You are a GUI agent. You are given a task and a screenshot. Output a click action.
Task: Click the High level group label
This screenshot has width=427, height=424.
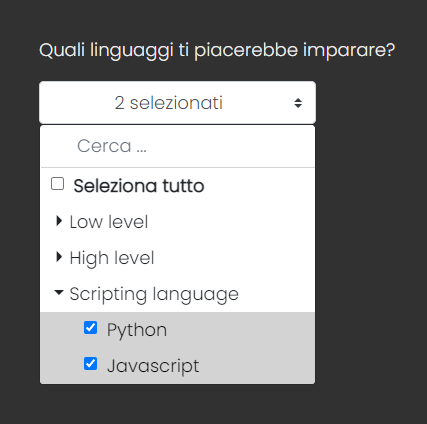point(112,258)
